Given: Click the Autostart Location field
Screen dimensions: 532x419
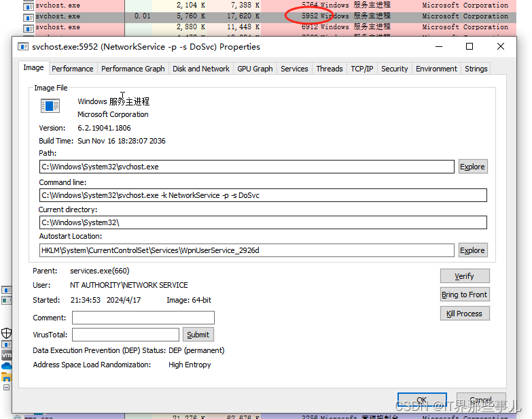Looking at the screenshot, I should pos(247,250).
